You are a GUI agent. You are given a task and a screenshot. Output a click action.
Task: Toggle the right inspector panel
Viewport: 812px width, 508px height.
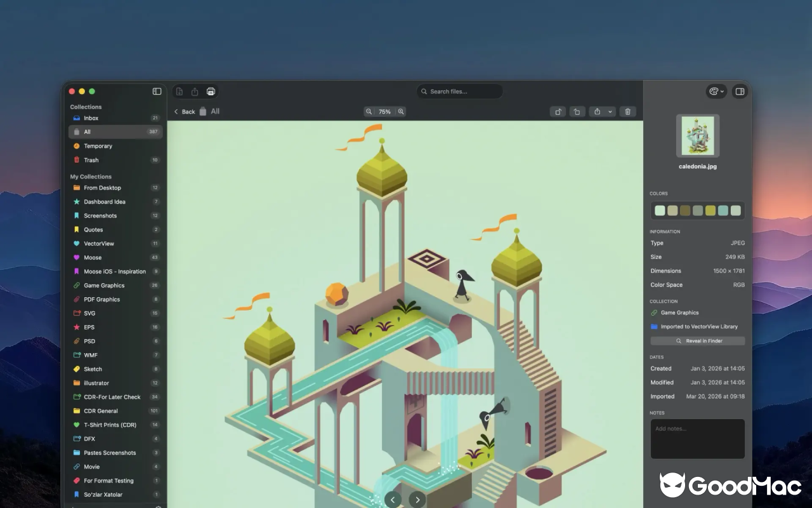[740, 91]
